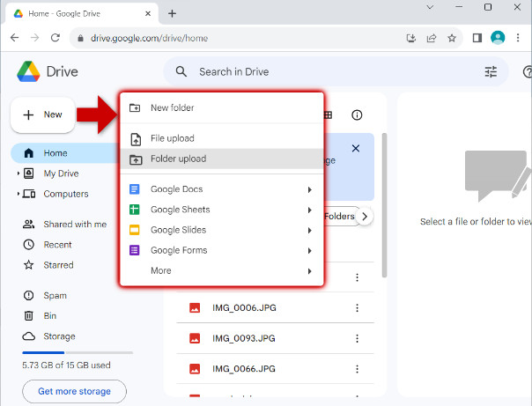This screenshot has width=532, height=406.
Task: Open advanced search filter options
Action: (491, 71)
